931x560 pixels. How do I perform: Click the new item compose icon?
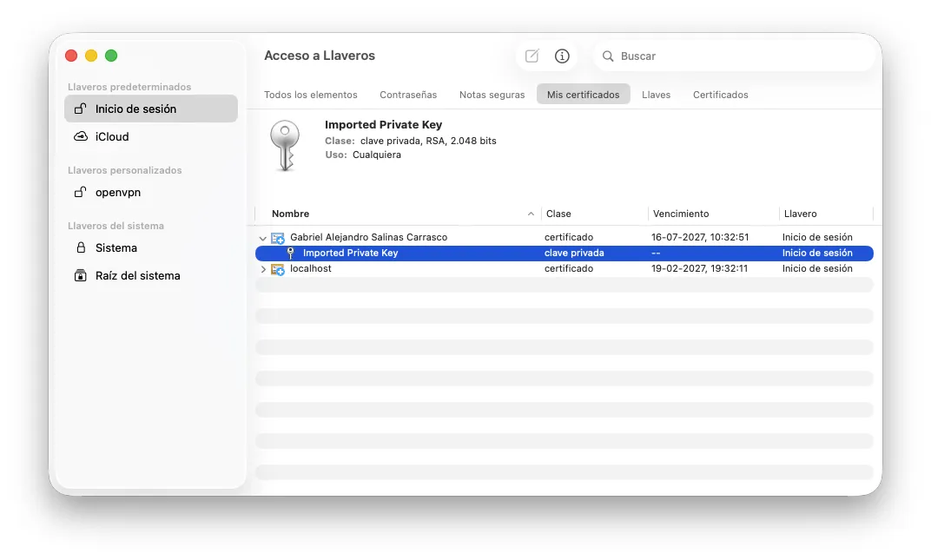[x=532, y=56]
